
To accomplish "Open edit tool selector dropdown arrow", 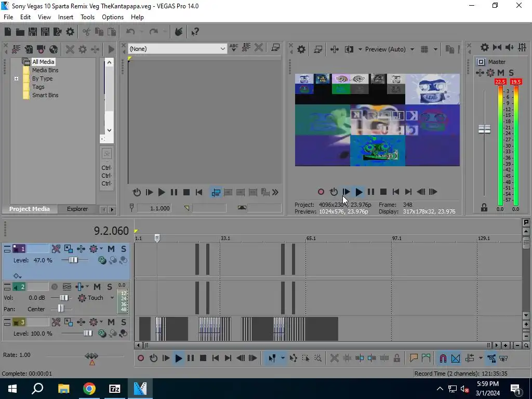I will 283,358.
